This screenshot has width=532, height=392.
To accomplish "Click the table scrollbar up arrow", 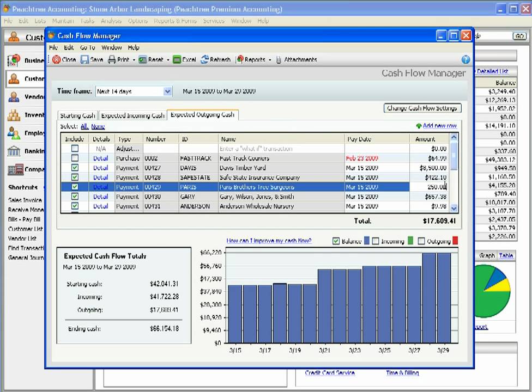I will click(x=454, y=137).
